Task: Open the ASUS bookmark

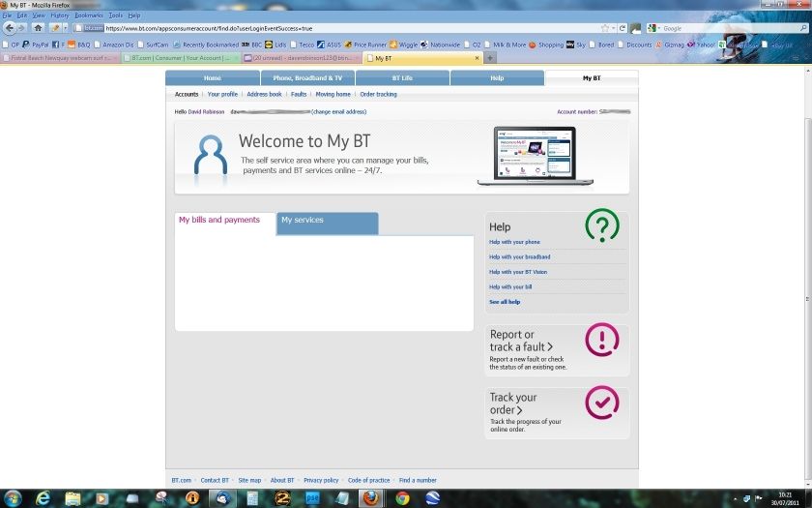Action: click(329, 45)
